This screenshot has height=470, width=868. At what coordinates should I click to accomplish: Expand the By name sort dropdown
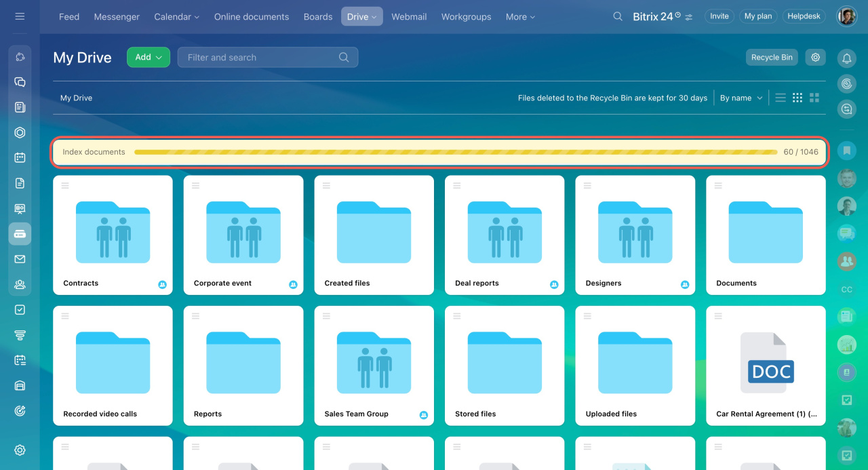[741, 98]
